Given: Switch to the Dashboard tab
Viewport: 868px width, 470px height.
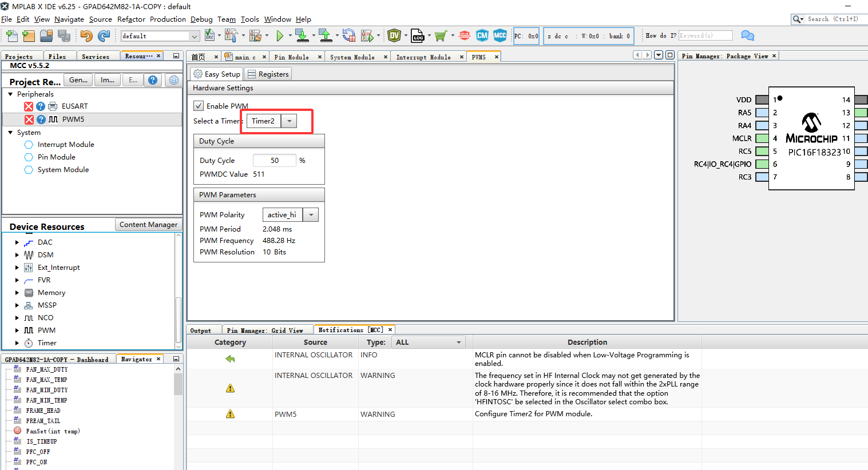Looking at the screenshot, I should pos(57,360).
